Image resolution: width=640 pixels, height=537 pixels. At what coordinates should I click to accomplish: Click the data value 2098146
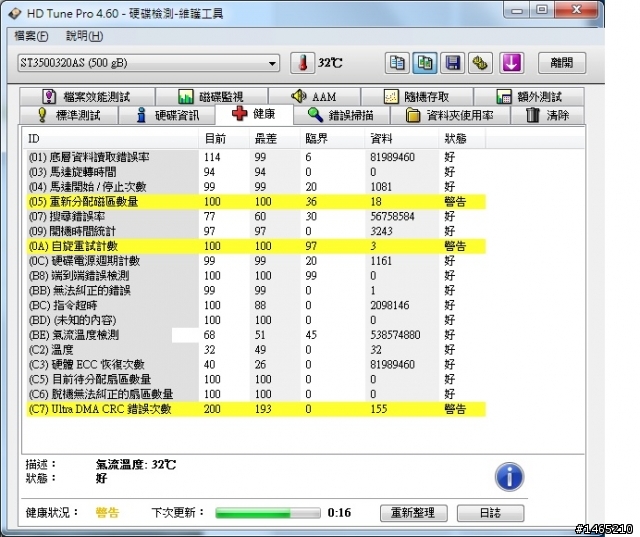click(389, 305)
